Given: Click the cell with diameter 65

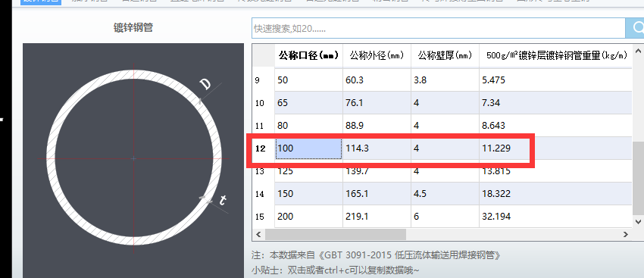Looking at the screenshot, I should pyautogui.click(x=308, y=103).
